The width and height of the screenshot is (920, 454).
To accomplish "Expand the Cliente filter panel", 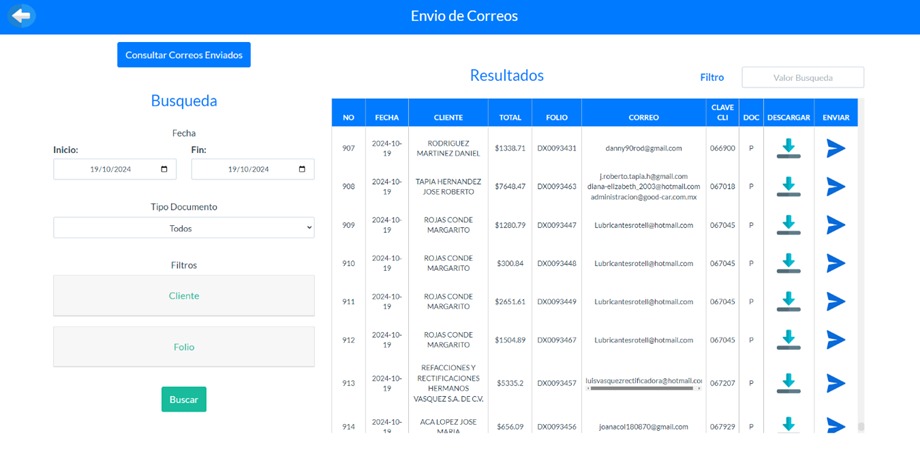I will [x=184, y=296].
